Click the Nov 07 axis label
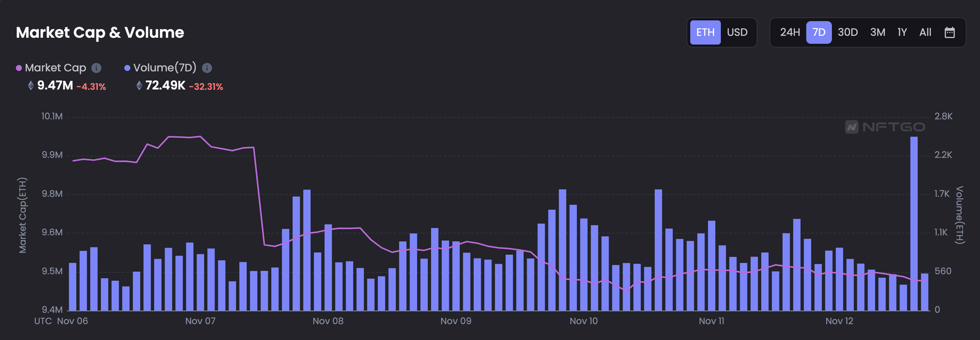This screenshot has height=340, width=980. tap(200, 321)
